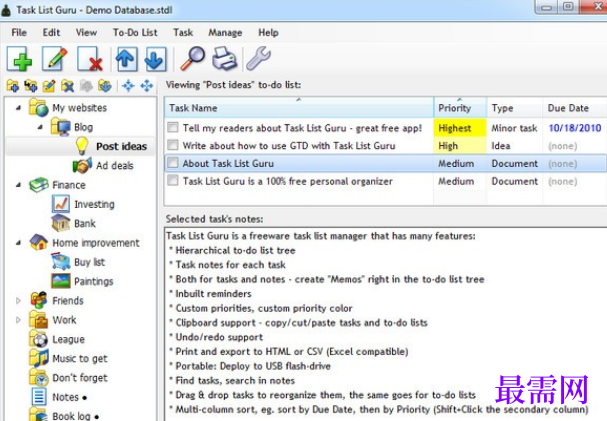Select the Blog monitor folder icon
The image size is (607, 421).
pos(60,127)
